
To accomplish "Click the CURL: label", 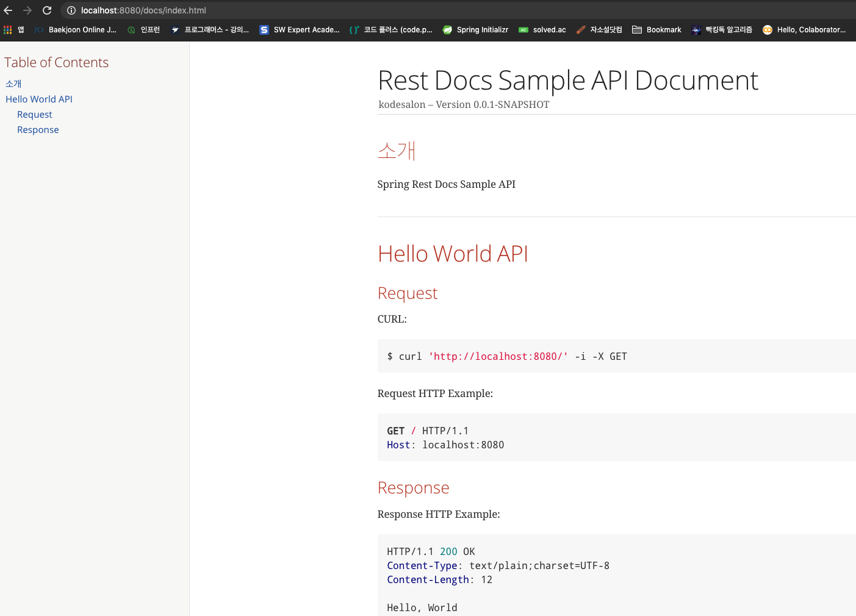I will pyautogui.click(x=392, y=319).
